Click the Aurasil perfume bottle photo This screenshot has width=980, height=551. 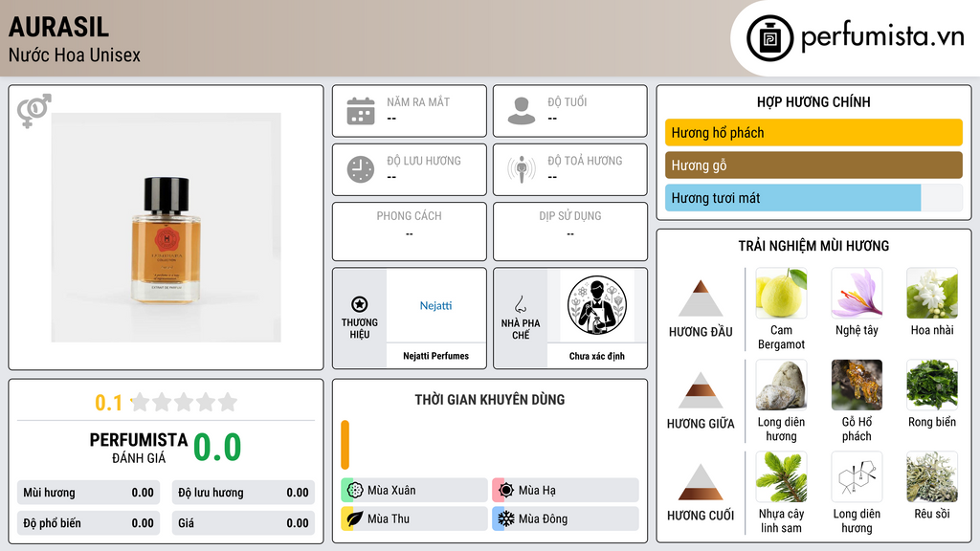click(x=167, y=228)
